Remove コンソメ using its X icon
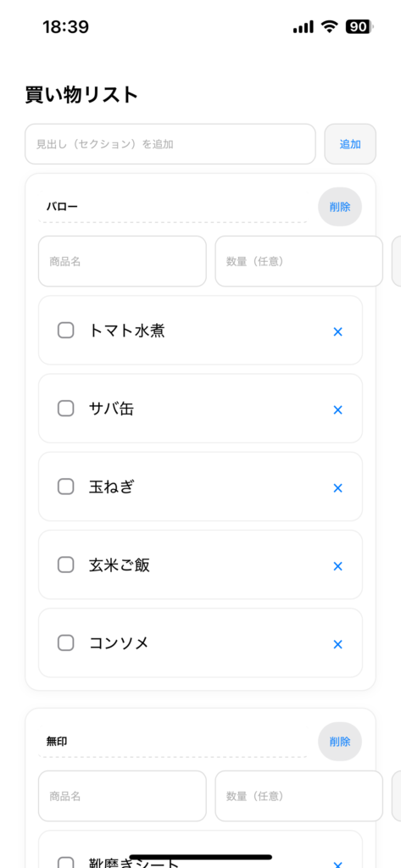 coord(338,644)
